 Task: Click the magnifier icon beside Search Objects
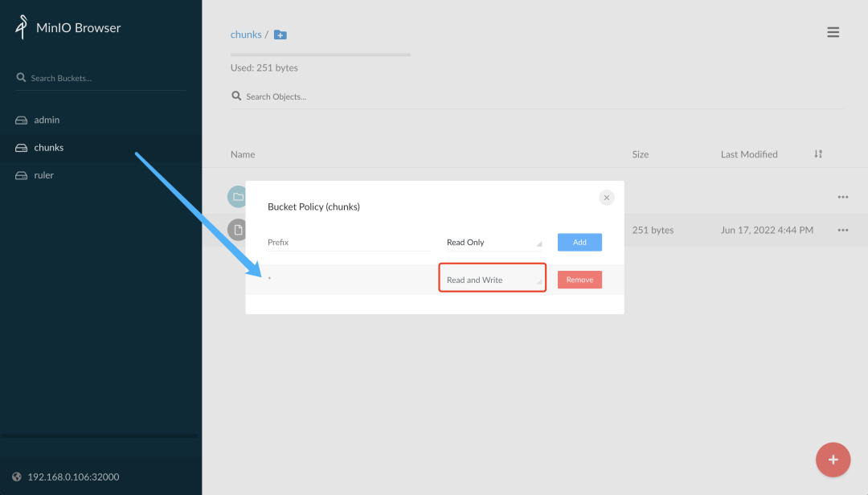pyautogui.click(x=236, y=96)
